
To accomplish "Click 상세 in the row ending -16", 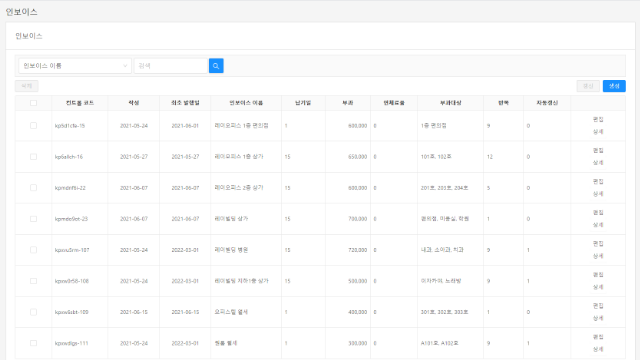I will click(598, 163).
